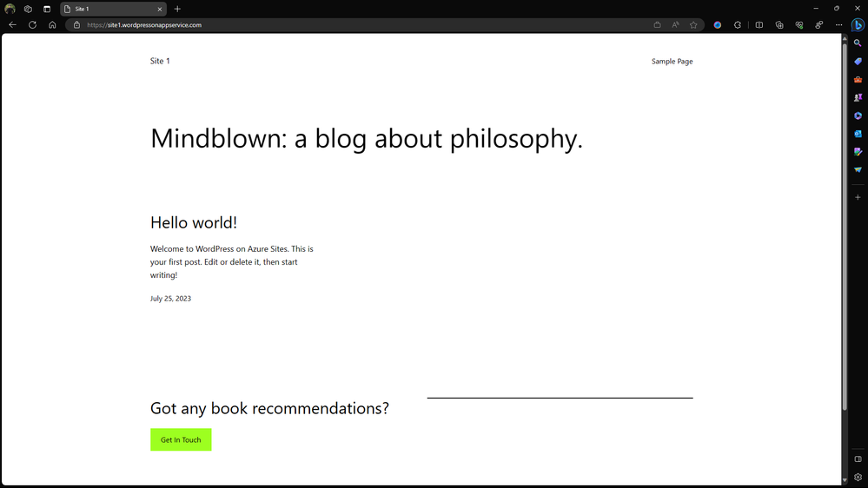Open the sidebar Image Creator icon
Image resolution: width=868 pixels, height=488 pixels.
[x=858, y=152]
